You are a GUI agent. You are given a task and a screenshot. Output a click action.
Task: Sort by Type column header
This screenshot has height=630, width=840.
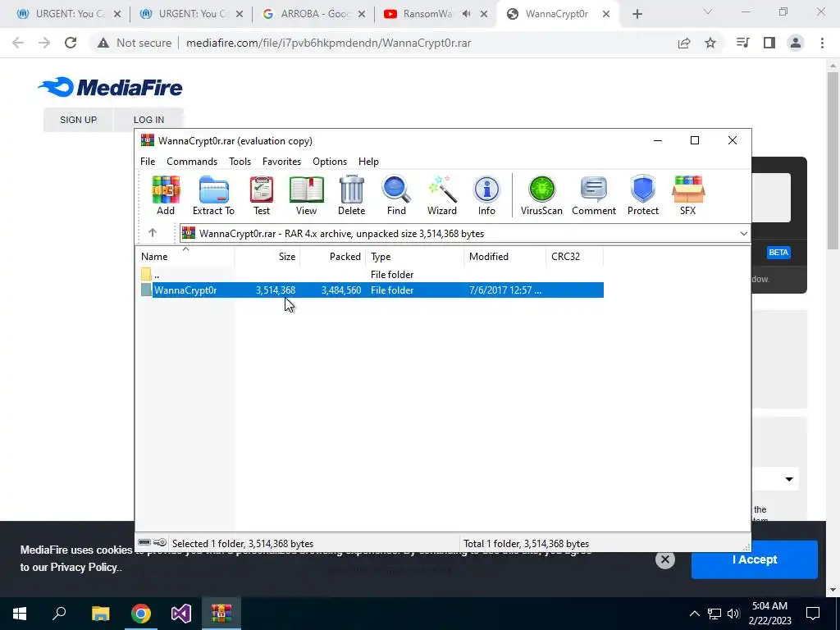[414, 257]
